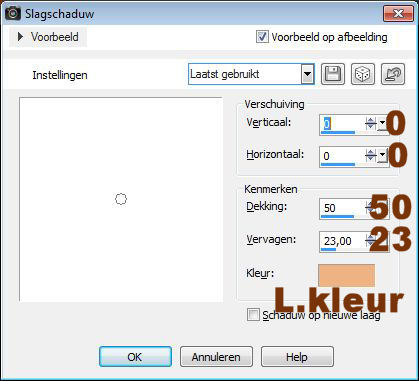Screen dimensions: 419x381
Task: Click the camera icon in title bar
Action: (13, 14)
